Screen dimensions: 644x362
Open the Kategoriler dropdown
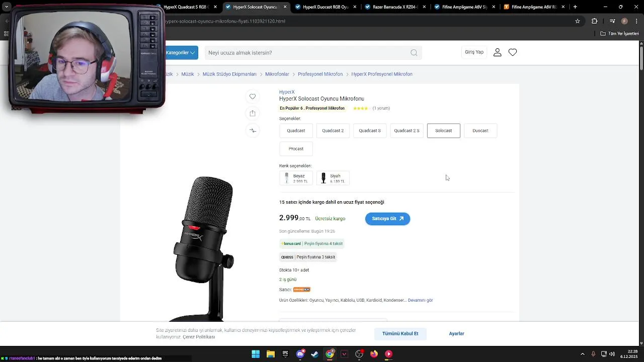click(181, 53)
